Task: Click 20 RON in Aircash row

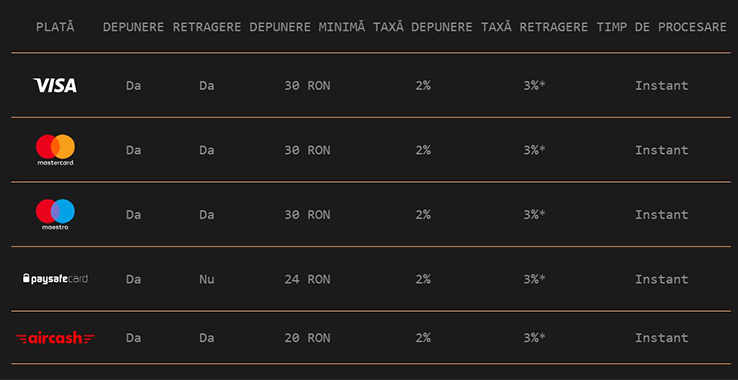Action: [307, 338]
